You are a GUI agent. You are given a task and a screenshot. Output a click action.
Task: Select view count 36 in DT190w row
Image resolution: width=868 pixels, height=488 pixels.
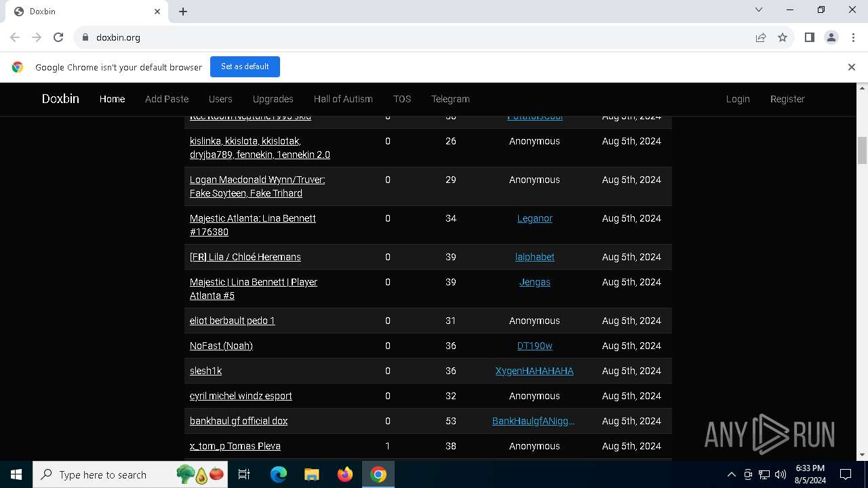tap(451, 346)
